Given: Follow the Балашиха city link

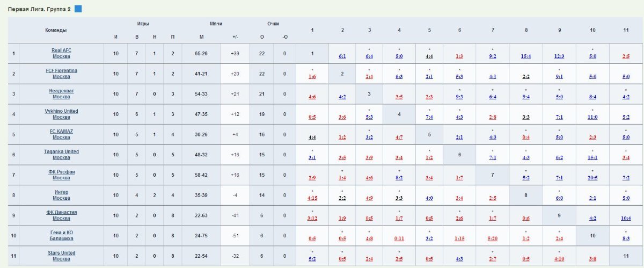Looking at the screenshot, I should point(61,239).
